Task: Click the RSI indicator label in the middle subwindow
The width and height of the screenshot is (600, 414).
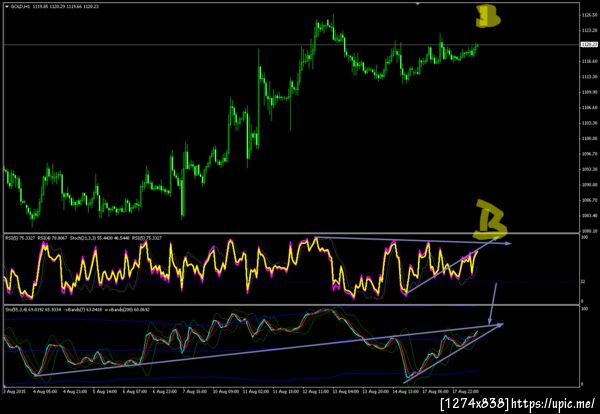Action: [x=83, y=238]
